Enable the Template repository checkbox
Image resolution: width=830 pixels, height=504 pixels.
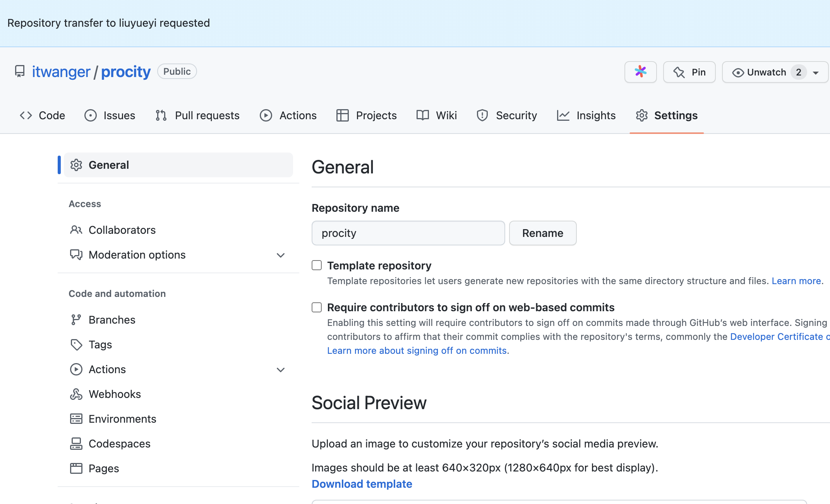tap(317, 265)
